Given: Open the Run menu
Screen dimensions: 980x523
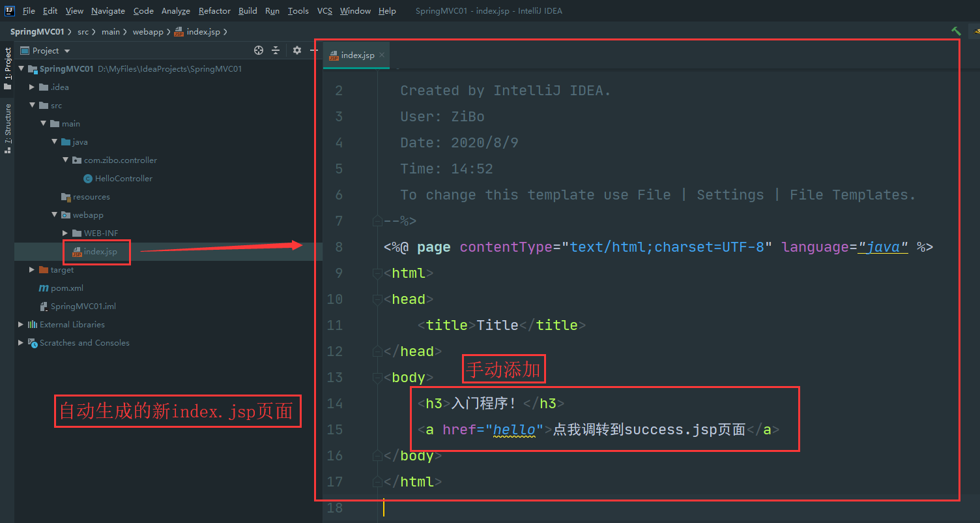Looking at the screenshot, I should [272, 11].
